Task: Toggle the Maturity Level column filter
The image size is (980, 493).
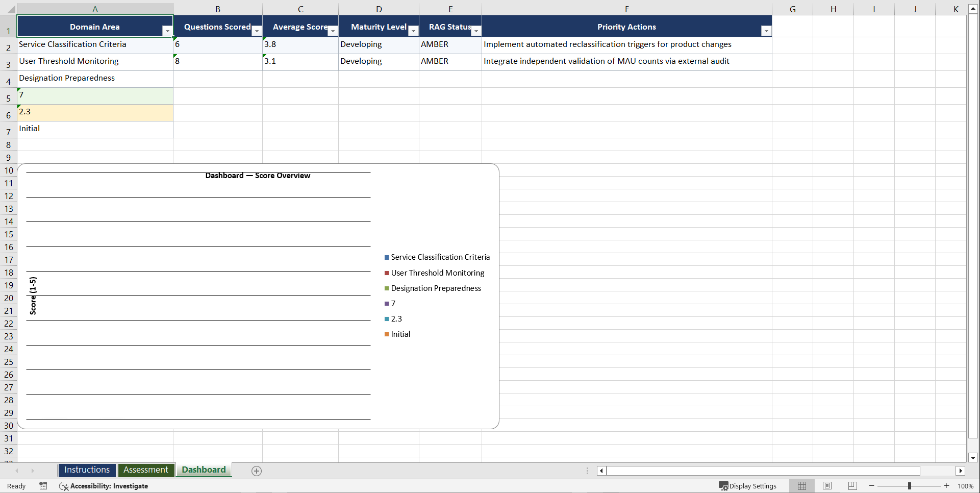Action: click(x=413, y=31)
